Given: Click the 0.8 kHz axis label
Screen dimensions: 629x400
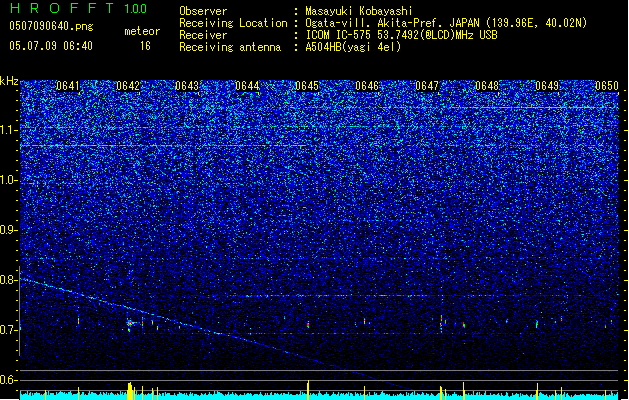Looking at the screenshot, I should (9, 280).
